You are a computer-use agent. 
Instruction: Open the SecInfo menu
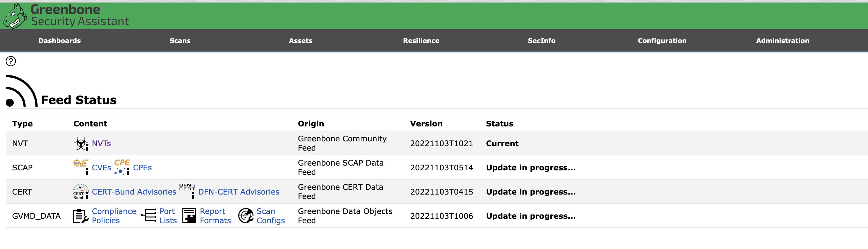tap(541, 41)
